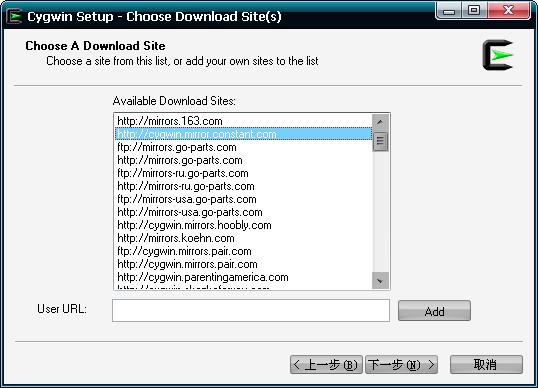Choose http://cygwin.mirrors.pair.com

[x=243, y=264]
